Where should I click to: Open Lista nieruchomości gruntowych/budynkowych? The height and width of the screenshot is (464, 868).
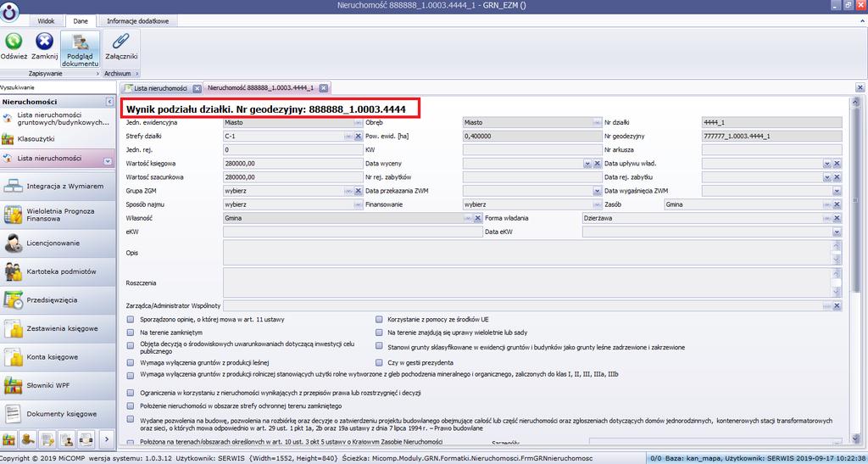point(58,118)
